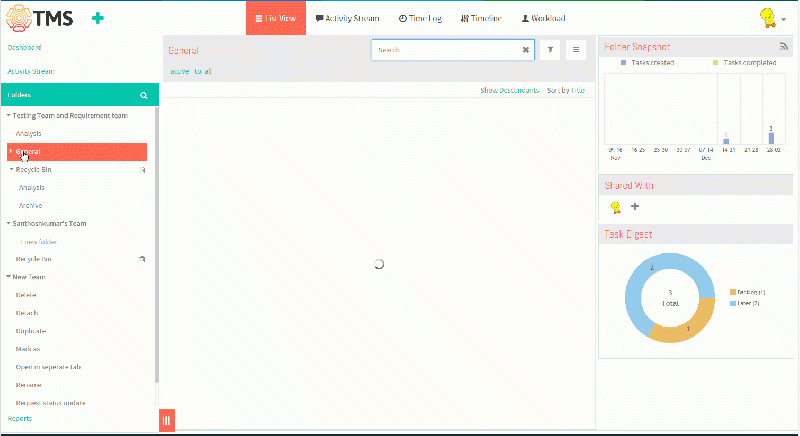
Task: Open the Sort by Title dropdown
Action: [x=566, y=90]
